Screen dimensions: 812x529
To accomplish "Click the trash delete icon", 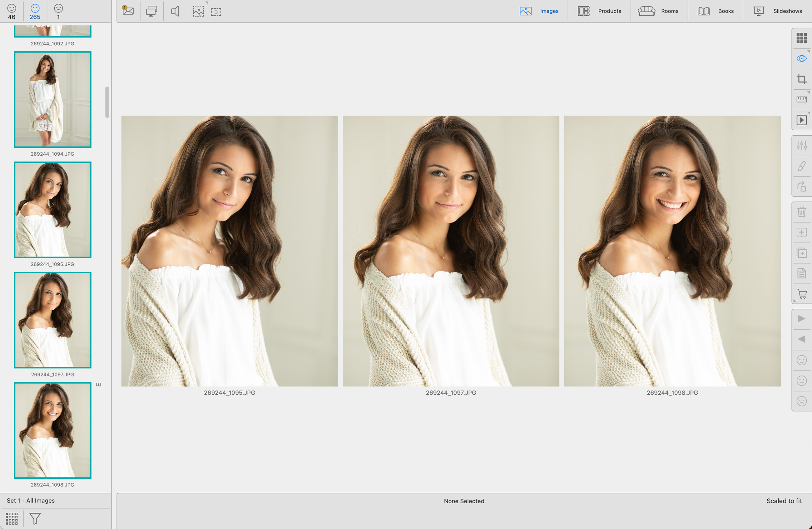I will (801, 212).
